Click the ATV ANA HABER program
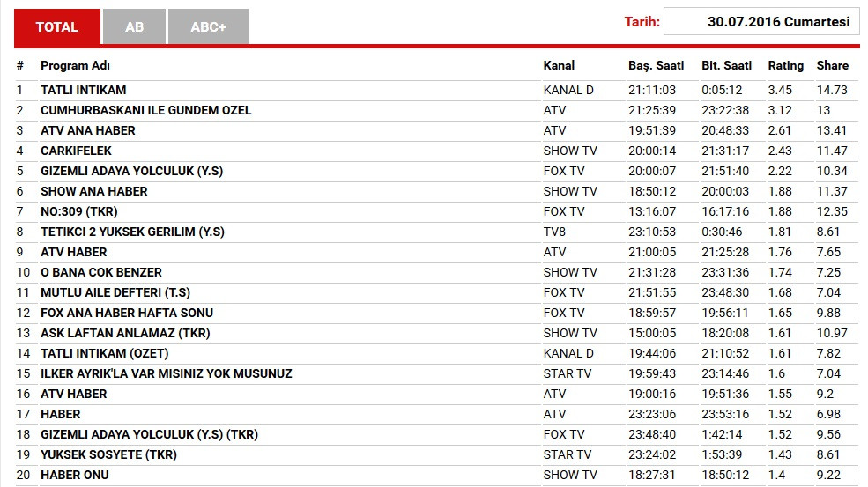 (88, 130)
